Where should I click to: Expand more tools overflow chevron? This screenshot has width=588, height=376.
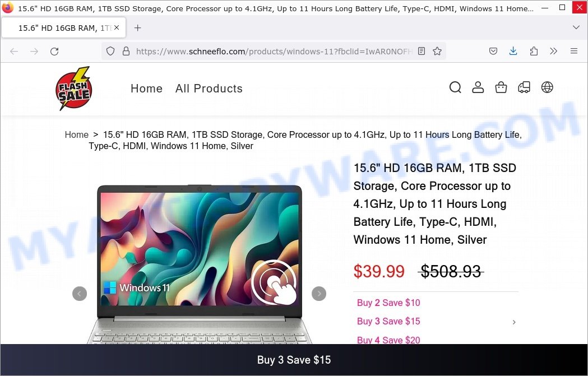(553, 52)
